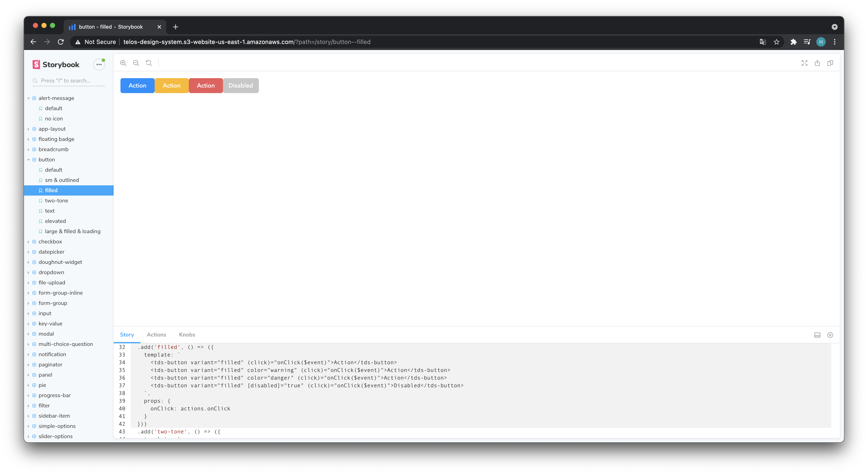Viewport: 868px width, 474px height.
Task: Select the 'two-tone' button story
Action: pos(56,200)
